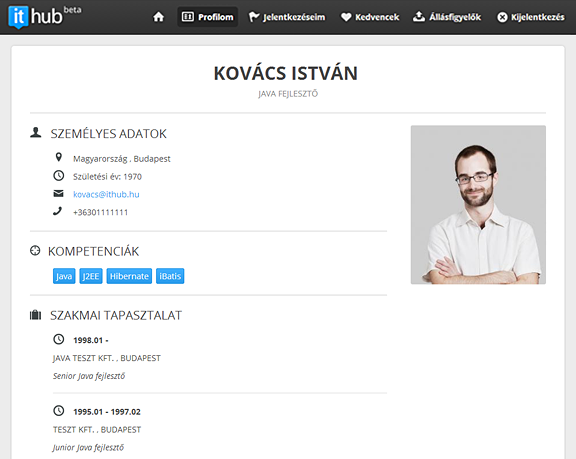The image size is (576, 459).
Task: Go to the home page icon
Action: [x=158, y=17]
